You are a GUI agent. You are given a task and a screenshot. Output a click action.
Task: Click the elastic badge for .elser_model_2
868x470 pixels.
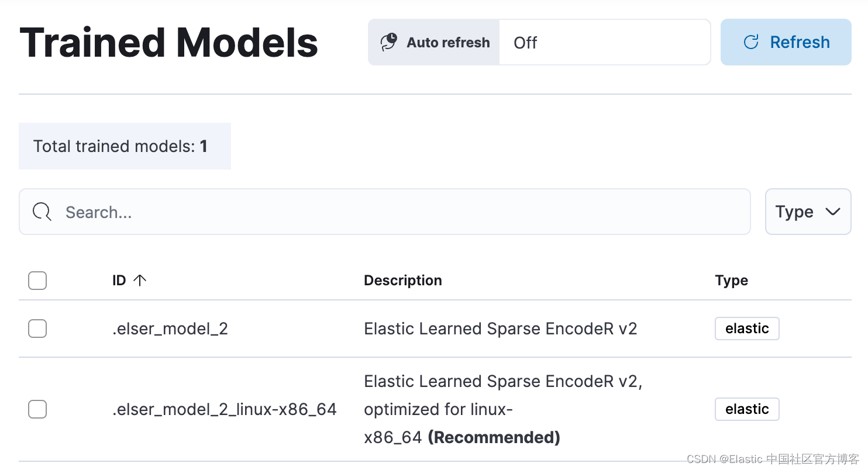pos(747,329)
